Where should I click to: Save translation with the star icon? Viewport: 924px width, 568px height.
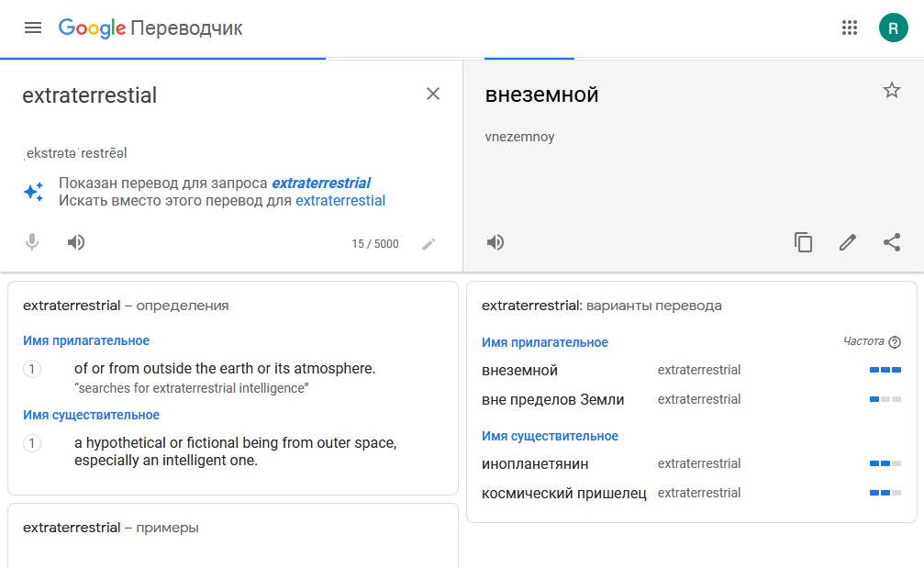[892, 90]
